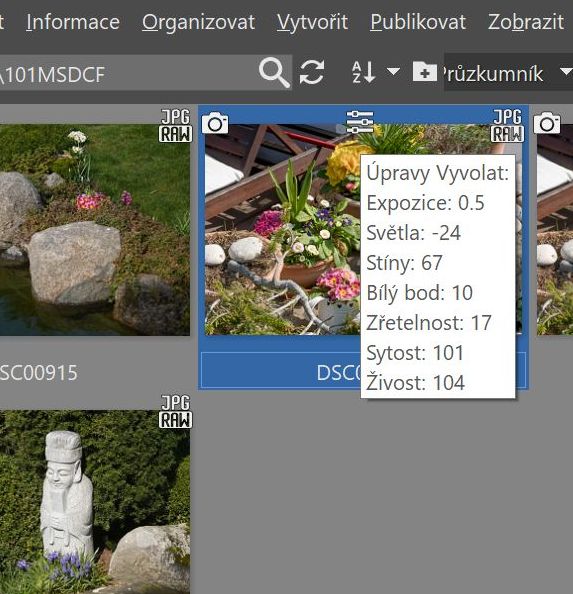Click the JPG RAW badge on DSC00915
Image resolution: width=573 pixels, height=594 pixels.
click(x=175, y=126)
